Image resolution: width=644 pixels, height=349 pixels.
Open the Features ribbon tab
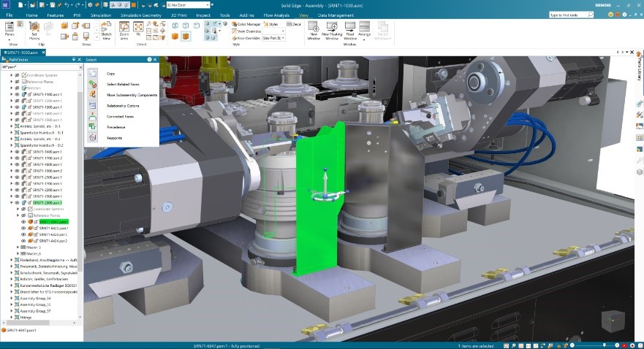pos(55,15)
